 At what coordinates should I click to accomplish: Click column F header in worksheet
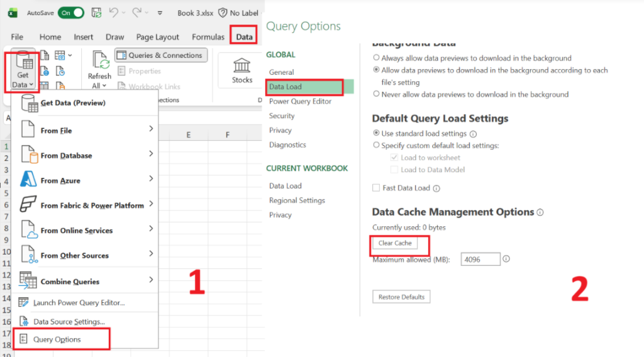228,135
